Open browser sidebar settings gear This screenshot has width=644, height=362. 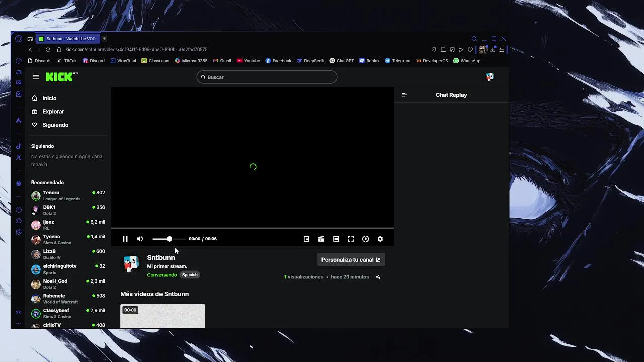click(x=19, y=232)
